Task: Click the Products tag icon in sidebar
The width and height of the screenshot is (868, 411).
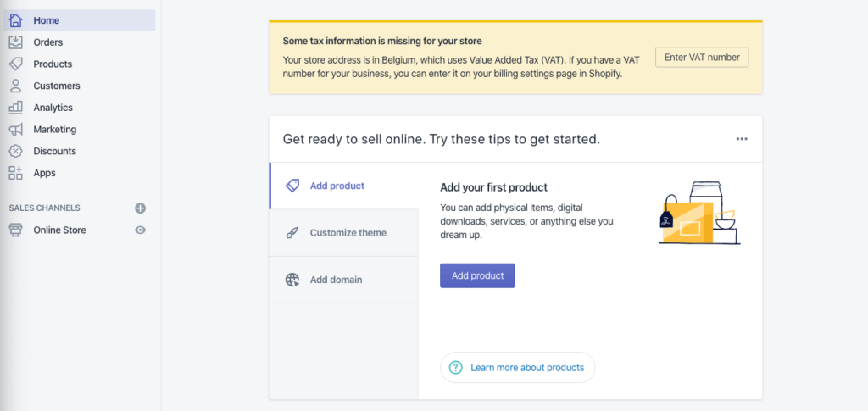Action: [15, 64]
